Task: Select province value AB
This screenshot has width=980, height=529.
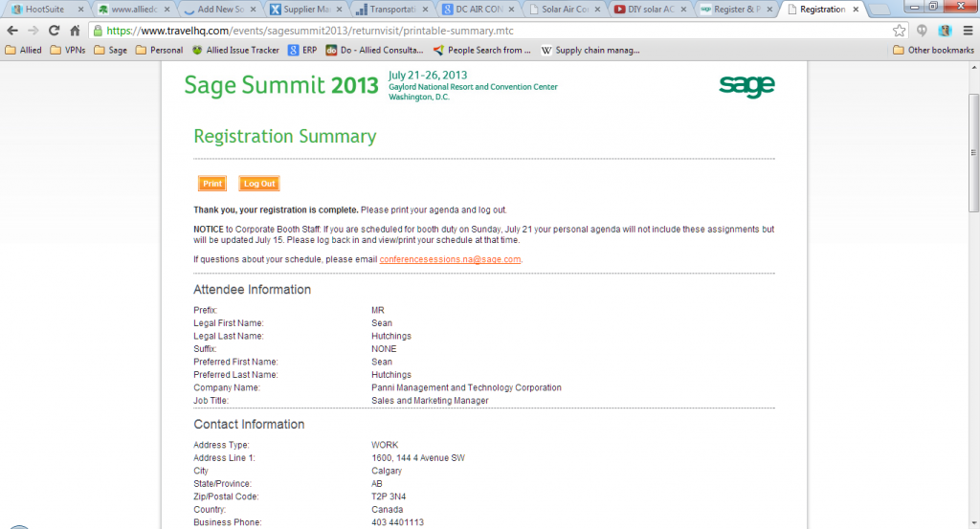Action: 377,483
